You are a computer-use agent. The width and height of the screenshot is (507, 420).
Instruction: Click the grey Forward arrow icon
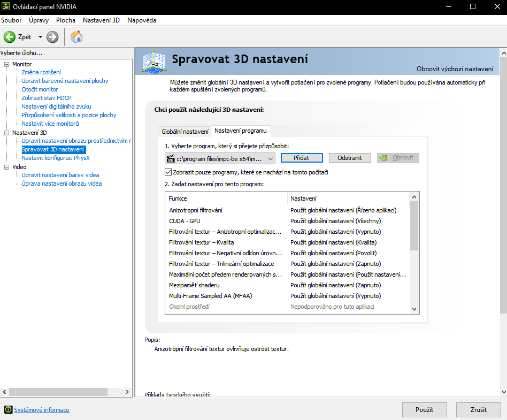point(52,37)
